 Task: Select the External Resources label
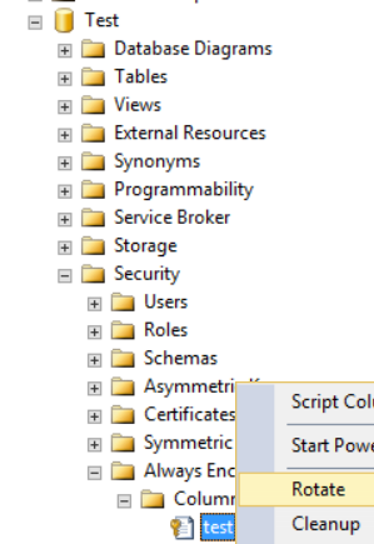tap(190, 133)
